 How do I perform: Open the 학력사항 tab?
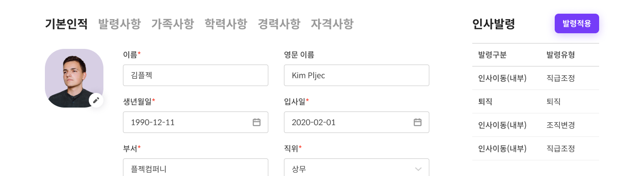coord(226,23)
